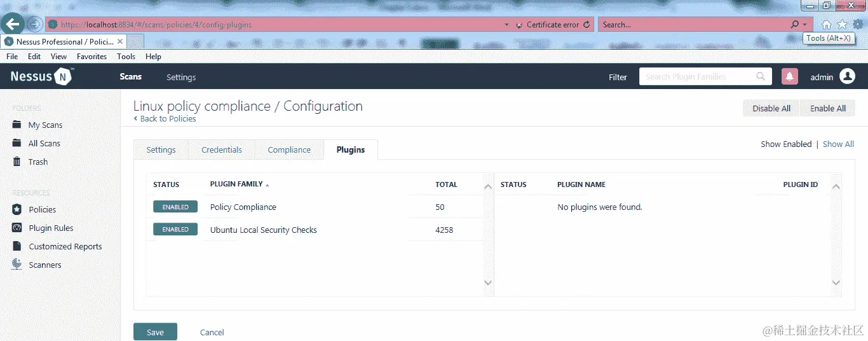Click the Show All link
The width and height of the screenshot is (868, 341).
[838, 144]
